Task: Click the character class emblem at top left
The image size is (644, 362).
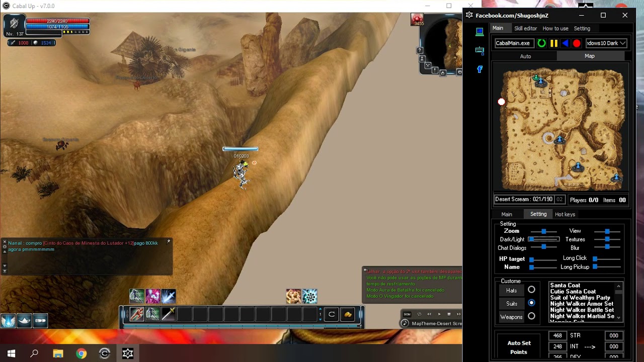Action: pyautogui.click(x=14, y=23)
